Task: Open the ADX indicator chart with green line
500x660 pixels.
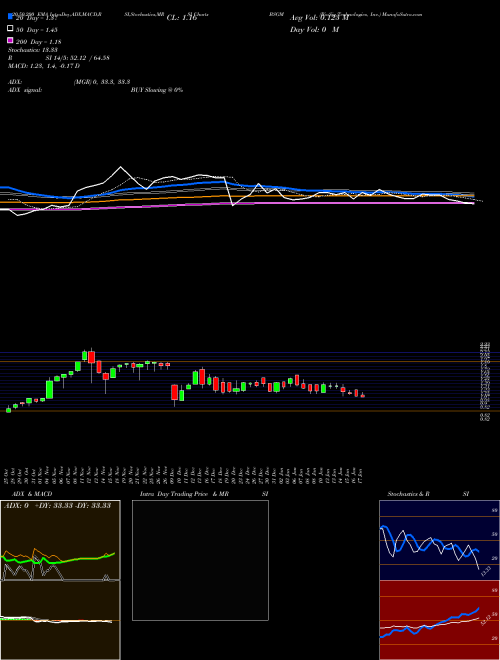Action: coord(60,540)
